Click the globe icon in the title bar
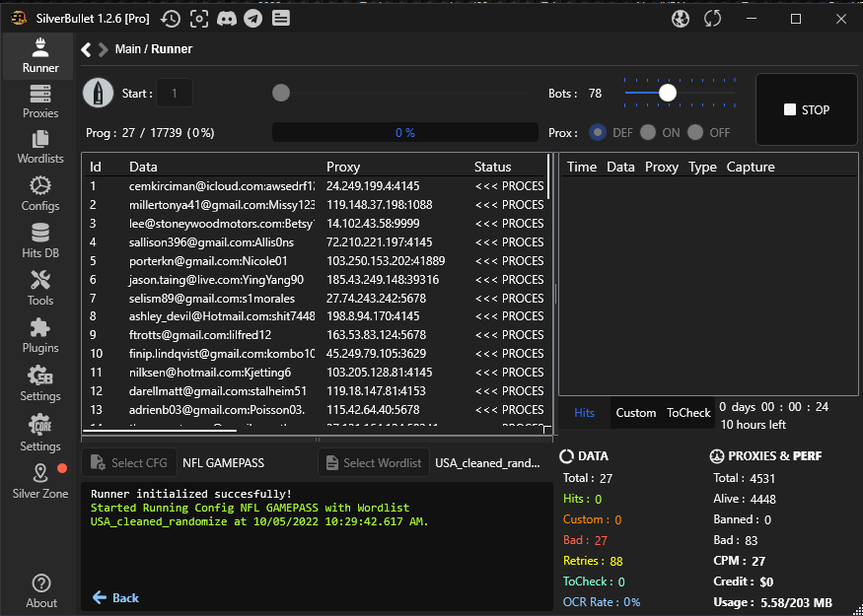Screen dimensions: 863x616 (681, 19)
